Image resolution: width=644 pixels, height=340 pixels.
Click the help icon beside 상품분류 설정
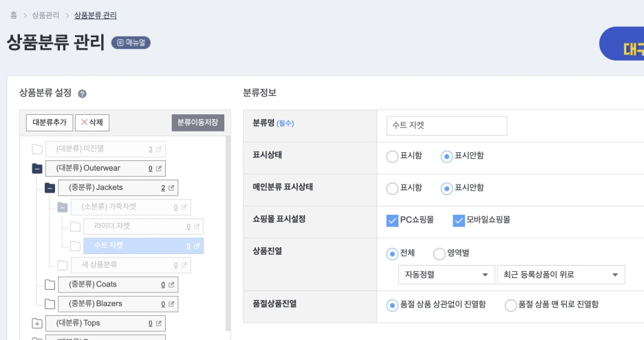click(82, 94)
